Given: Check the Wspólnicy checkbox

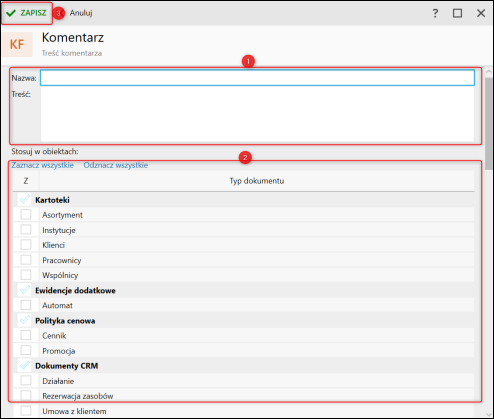Looking at the screenshot, I should pos(26,275).
